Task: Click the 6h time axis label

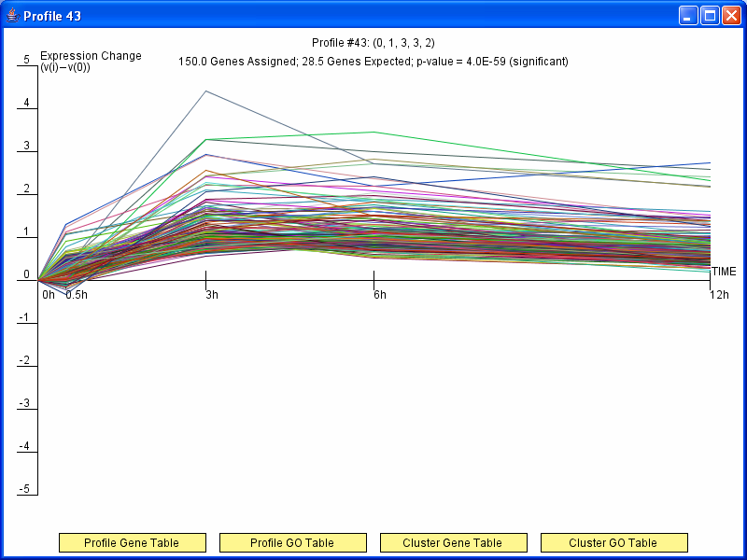Action: coord(380,295)
